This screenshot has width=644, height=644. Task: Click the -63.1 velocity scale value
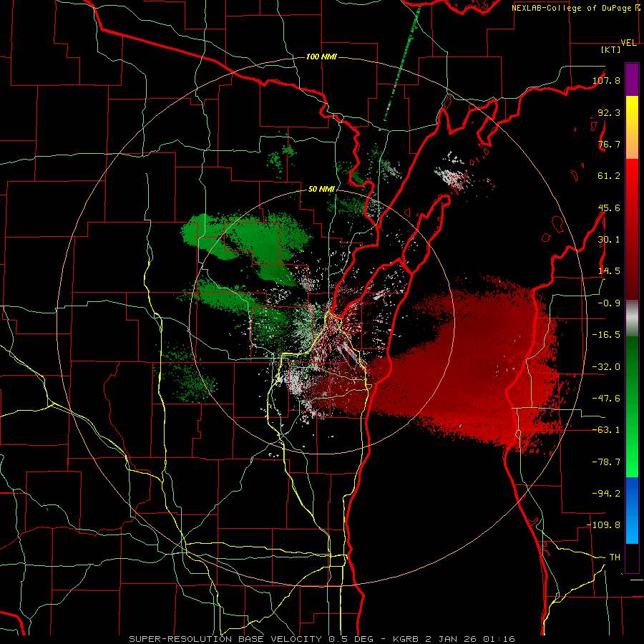coord(606,430)
